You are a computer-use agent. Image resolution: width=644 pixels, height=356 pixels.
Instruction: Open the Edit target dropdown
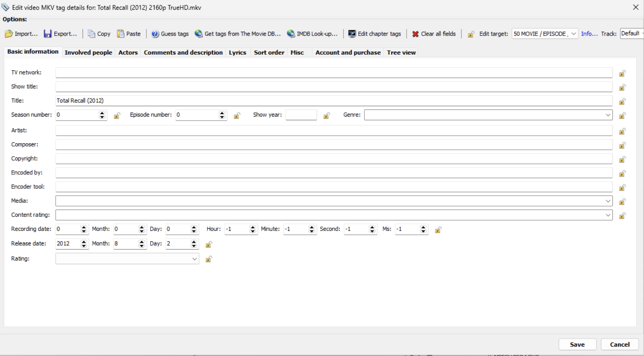pyautogui.click(x=545, y=34)
